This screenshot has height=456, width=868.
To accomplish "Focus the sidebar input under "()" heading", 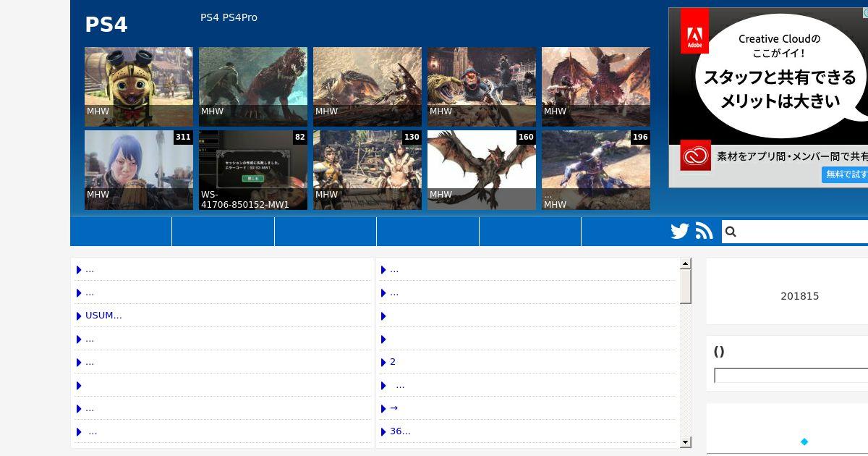I will click(x=791, y=376).
